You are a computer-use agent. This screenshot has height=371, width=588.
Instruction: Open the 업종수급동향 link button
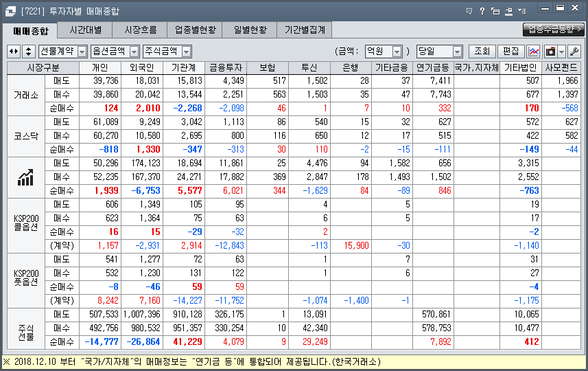pyautogui.click(x=554, y=30)
